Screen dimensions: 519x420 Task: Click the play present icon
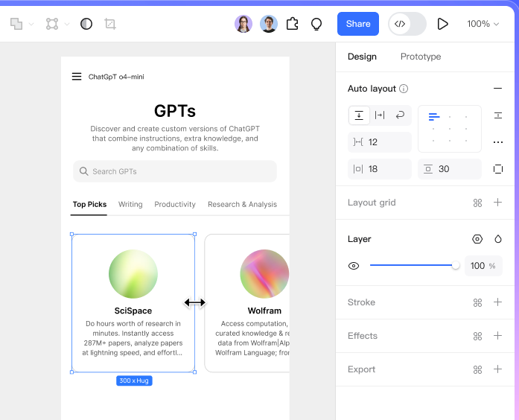[442, 24]
